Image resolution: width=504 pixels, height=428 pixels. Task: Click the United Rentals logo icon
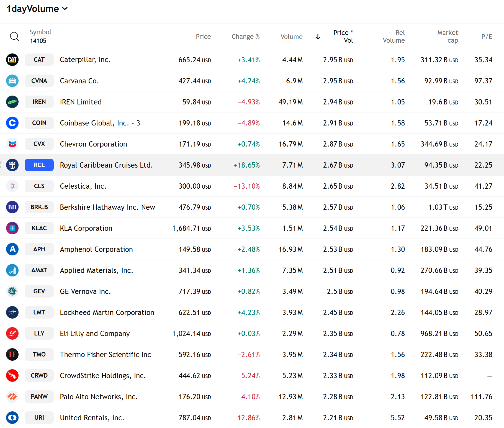click(12, 417)
